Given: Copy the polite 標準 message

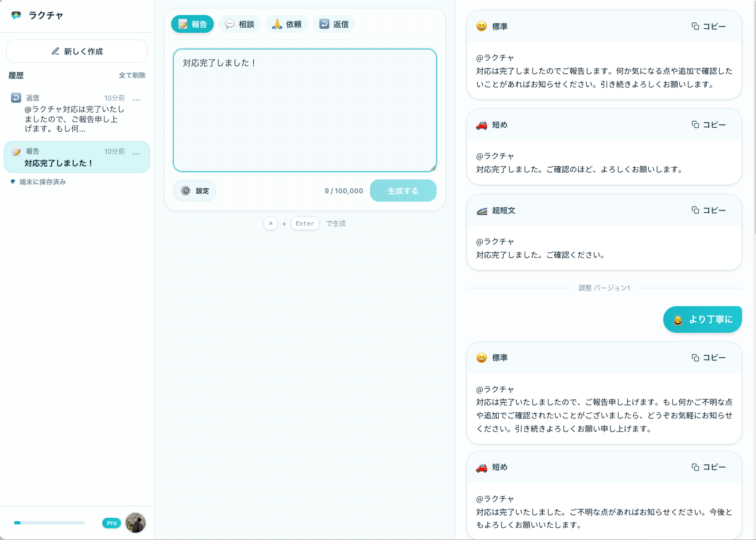Looking at the screenshot, I should pos(708,358).
